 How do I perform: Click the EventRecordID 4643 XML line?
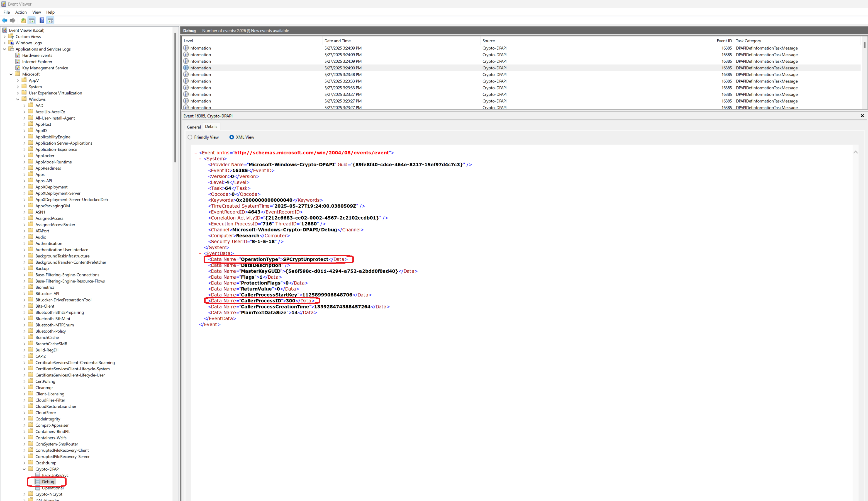255,212
